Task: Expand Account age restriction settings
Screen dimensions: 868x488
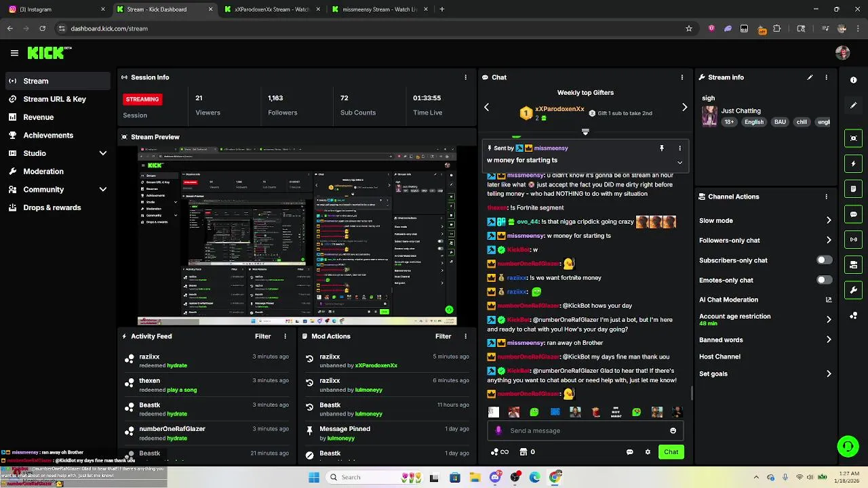Action: pos(829,319)
